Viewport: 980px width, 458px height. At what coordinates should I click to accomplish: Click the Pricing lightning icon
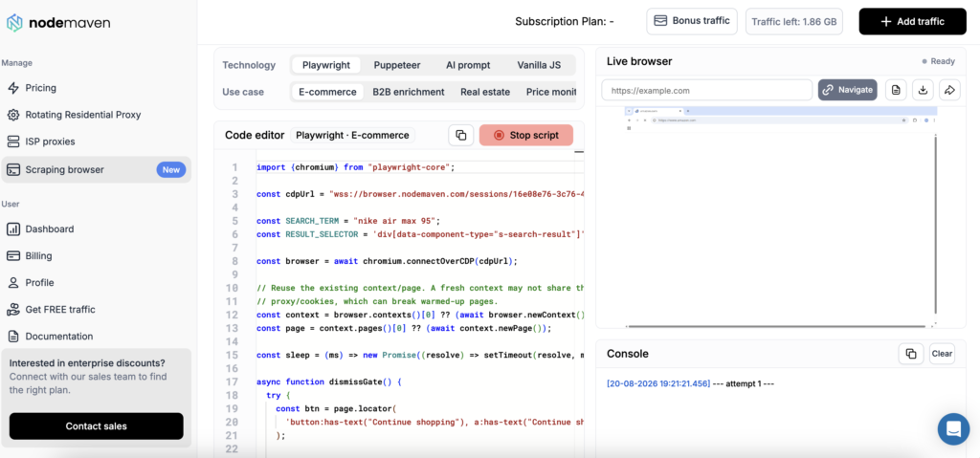[x=13, y=88]
